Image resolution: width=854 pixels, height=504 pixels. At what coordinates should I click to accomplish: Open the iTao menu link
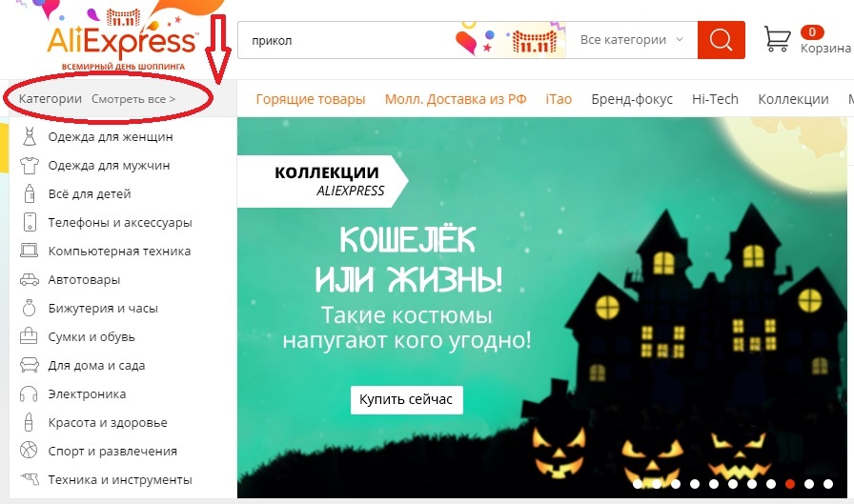(559, 99)
